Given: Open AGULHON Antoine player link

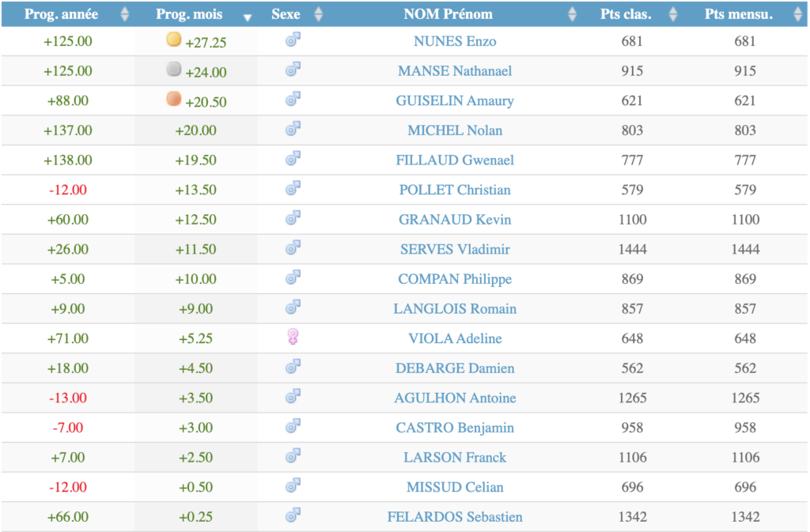Looking at the screenshot, I should (455, 398).
